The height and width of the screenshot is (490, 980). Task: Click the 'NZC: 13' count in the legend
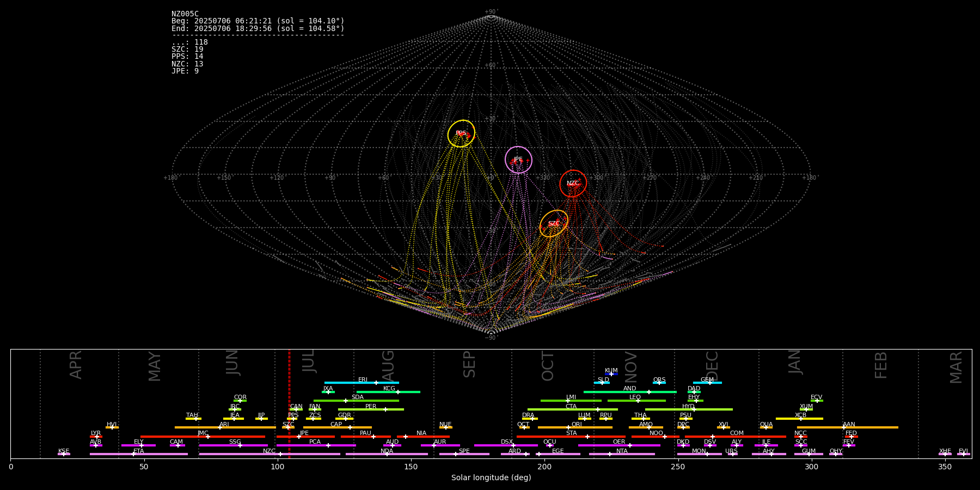[x=187, y=64]
